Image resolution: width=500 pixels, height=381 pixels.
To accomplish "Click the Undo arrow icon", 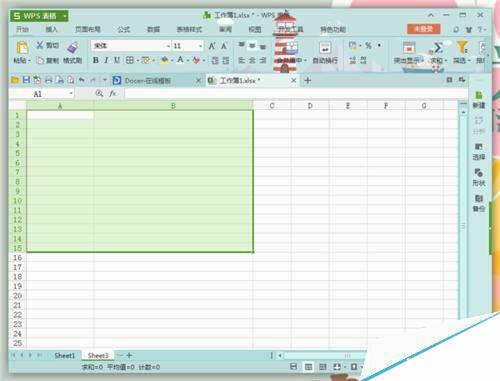I will pyautogui.click(x=82, y=80).
